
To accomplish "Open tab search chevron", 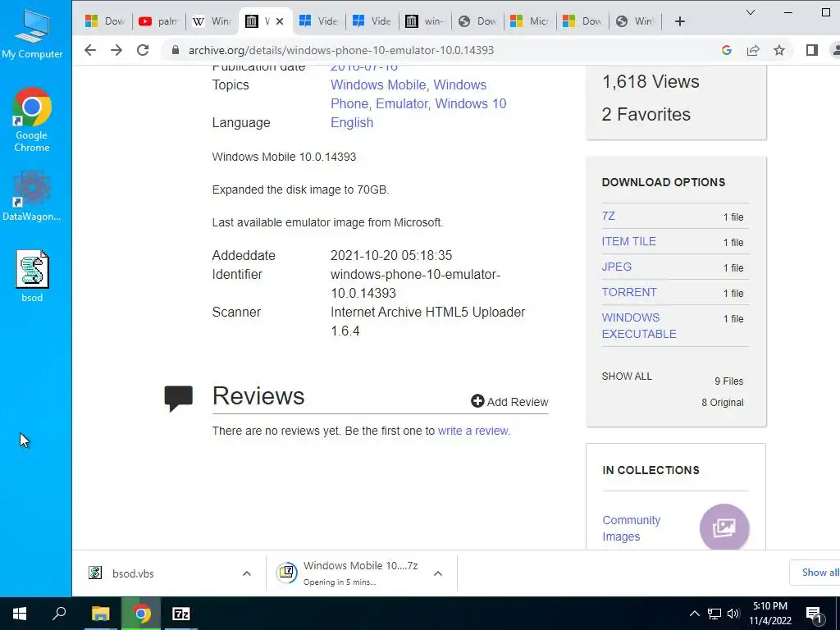I will (x=751, y=12).
